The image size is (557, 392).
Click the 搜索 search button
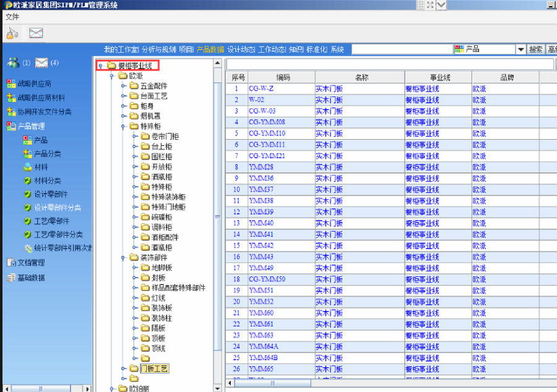[536, 49]
